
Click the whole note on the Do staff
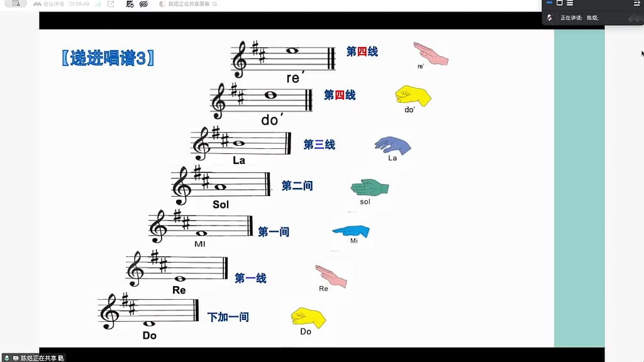[x=149, y=324]
